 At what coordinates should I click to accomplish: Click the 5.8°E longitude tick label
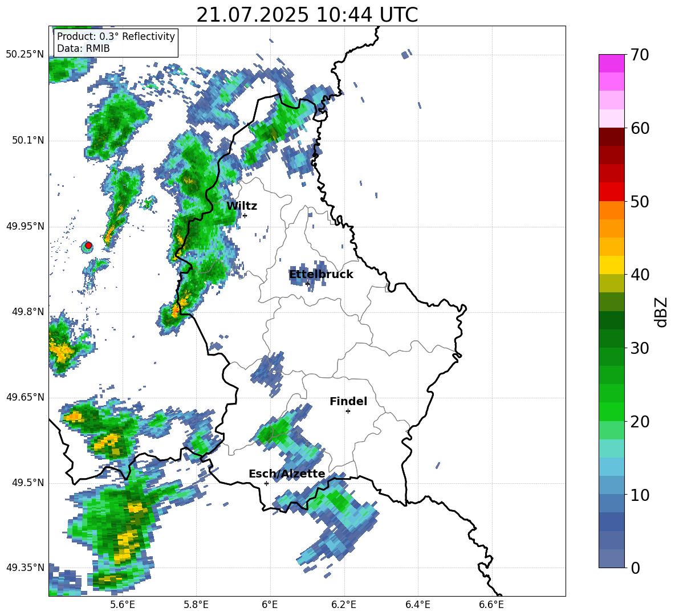[x=196, y=605]
